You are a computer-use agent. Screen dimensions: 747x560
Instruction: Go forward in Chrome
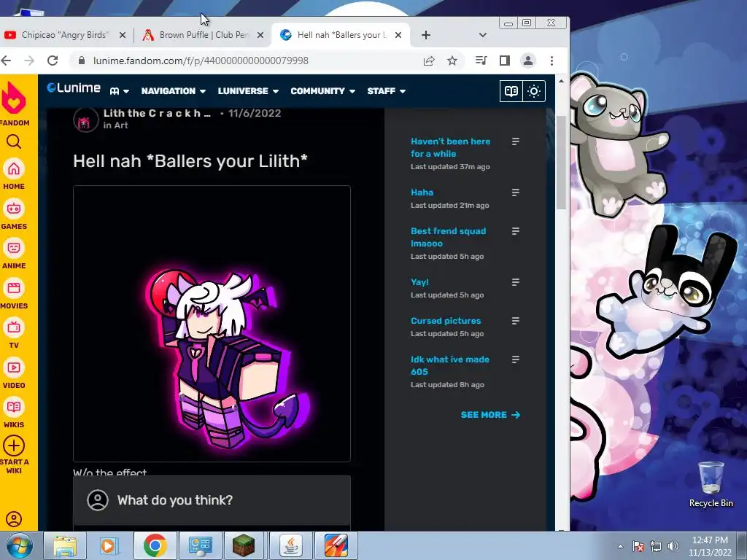[29, 61]
